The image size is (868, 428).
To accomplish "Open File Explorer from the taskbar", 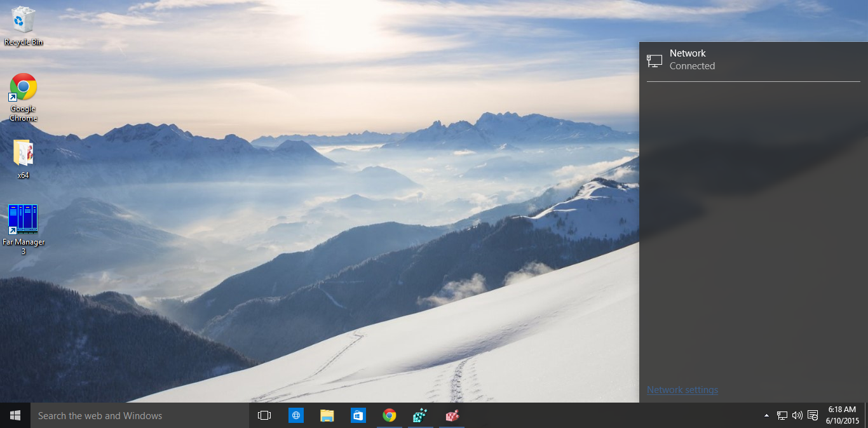I will 327,415.
